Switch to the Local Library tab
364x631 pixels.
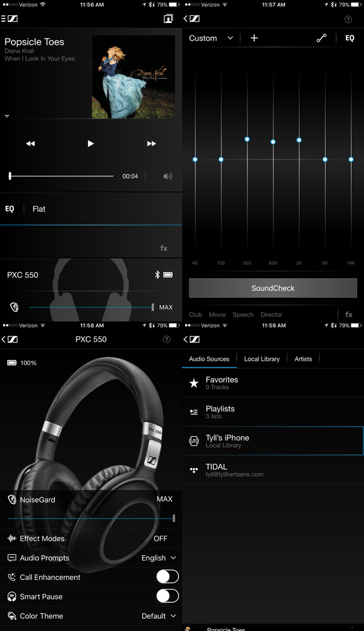262,359
